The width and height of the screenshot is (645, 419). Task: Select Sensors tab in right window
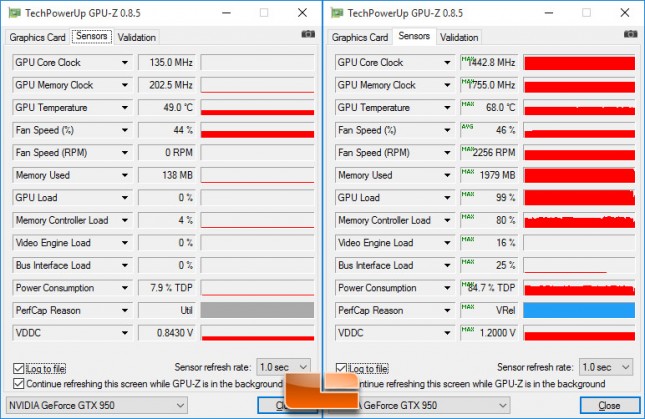(x=414, y=37)
